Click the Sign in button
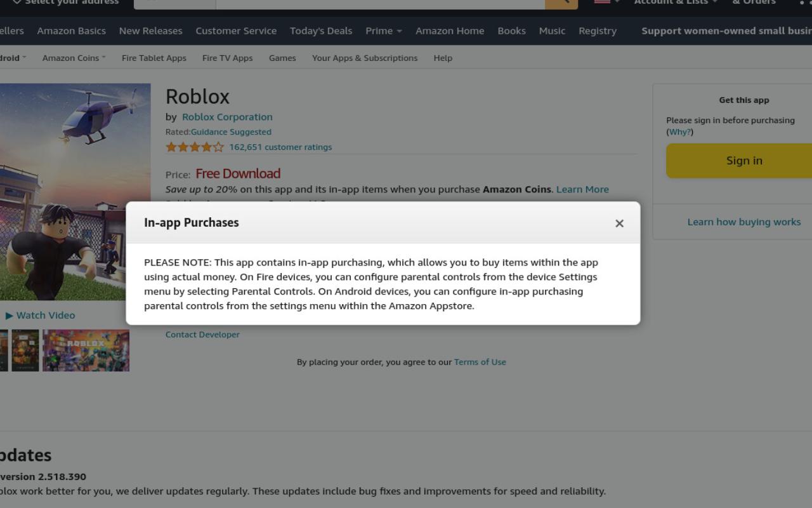Image resolution: width=812 pixels, height=508 pixels. [x=739, y=161]
